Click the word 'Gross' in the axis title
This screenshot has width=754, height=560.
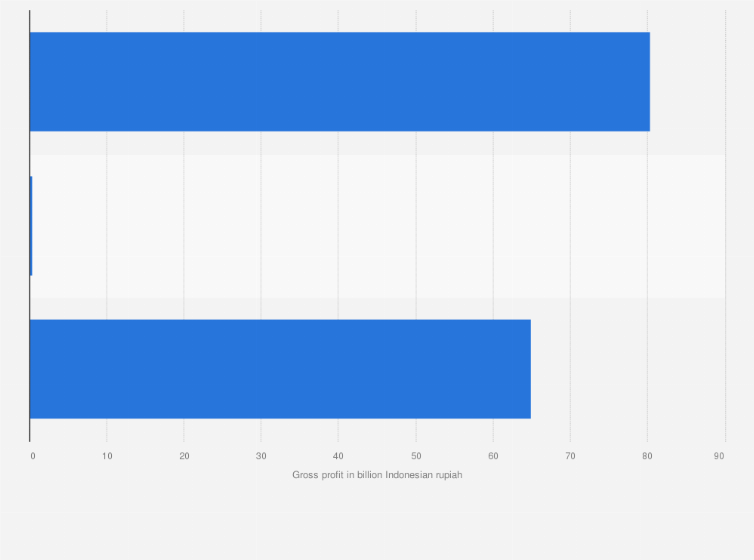click(304, 475)
